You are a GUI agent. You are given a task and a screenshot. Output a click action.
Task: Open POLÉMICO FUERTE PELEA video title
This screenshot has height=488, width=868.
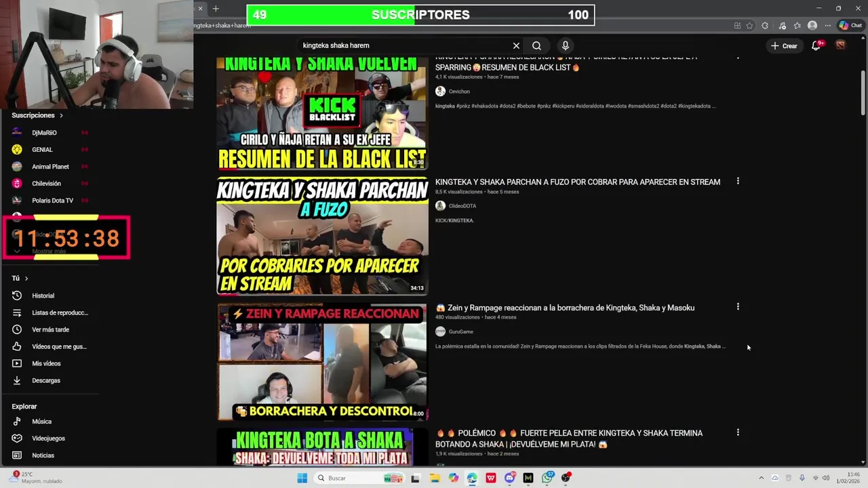[x=569, y=439]
